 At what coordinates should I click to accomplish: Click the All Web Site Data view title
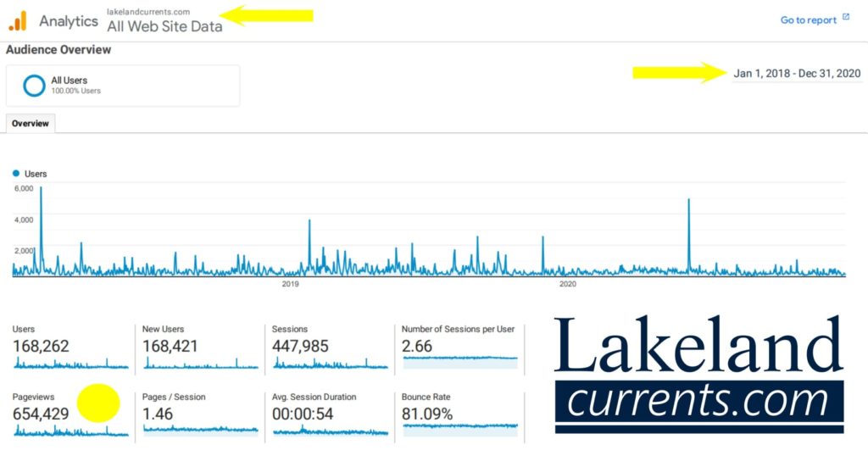pos(164,26)
